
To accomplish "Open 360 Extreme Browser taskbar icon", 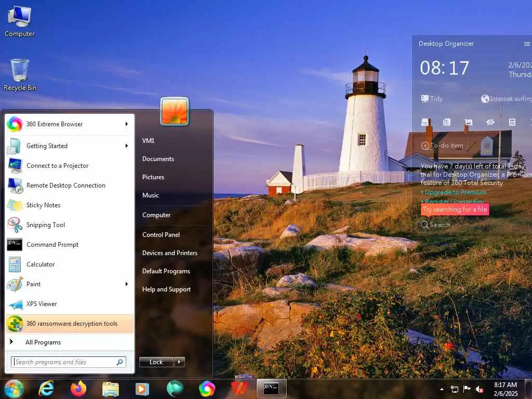I will [207, 389].
